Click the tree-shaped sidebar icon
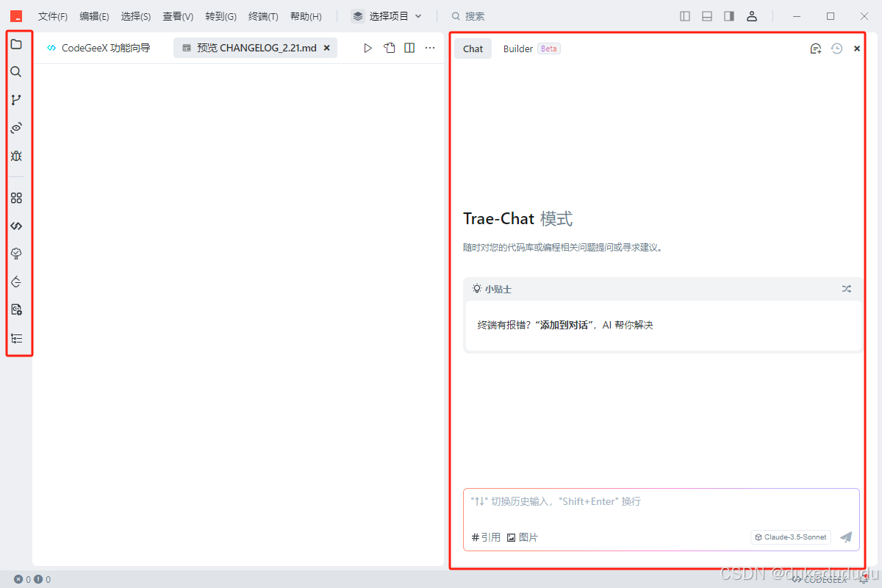The height and width of the screenshot is (588, 882). point(16,254)
